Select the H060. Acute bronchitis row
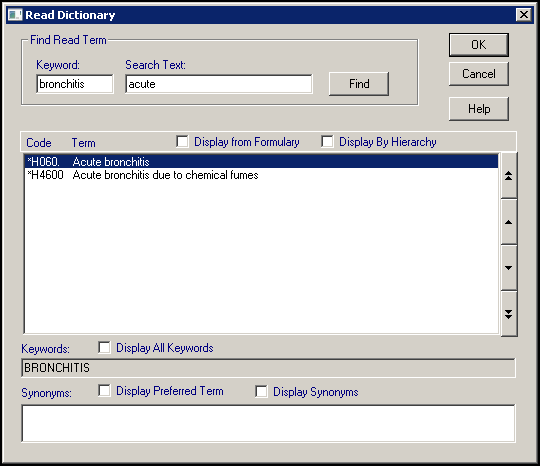 (x=262, y=162)
